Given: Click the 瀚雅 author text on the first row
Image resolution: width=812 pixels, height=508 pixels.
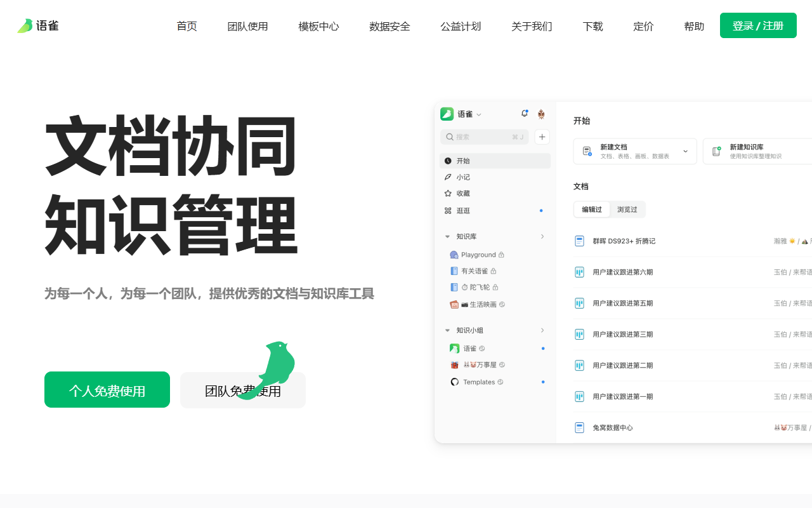Looking at the screenshot, I should click(780, 241).
